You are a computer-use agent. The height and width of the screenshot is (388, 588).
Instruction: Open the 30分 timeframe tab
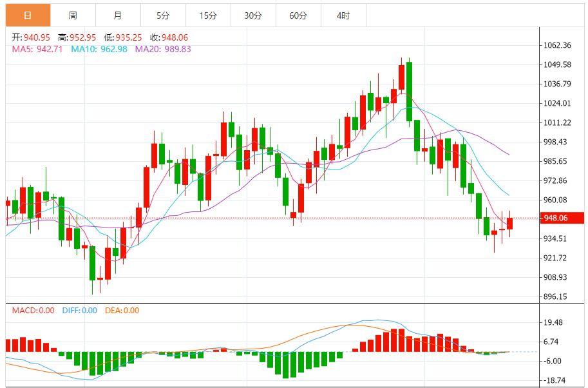253,15
